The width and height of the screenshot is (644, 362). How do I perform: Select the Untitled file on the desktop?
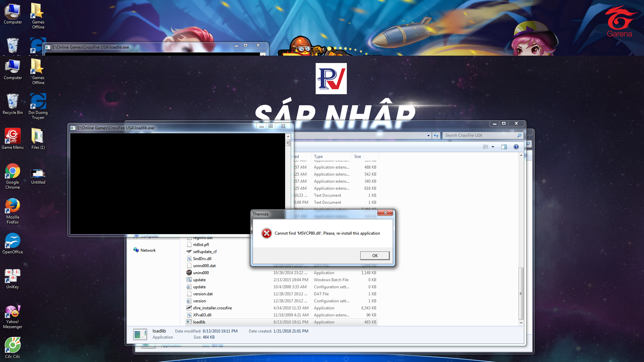point(38,176)
